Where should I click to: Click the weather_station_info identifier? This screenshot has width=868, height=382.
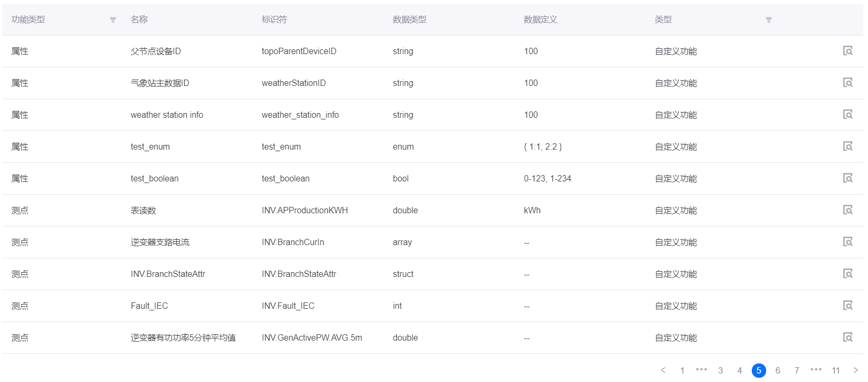(300, 115)
